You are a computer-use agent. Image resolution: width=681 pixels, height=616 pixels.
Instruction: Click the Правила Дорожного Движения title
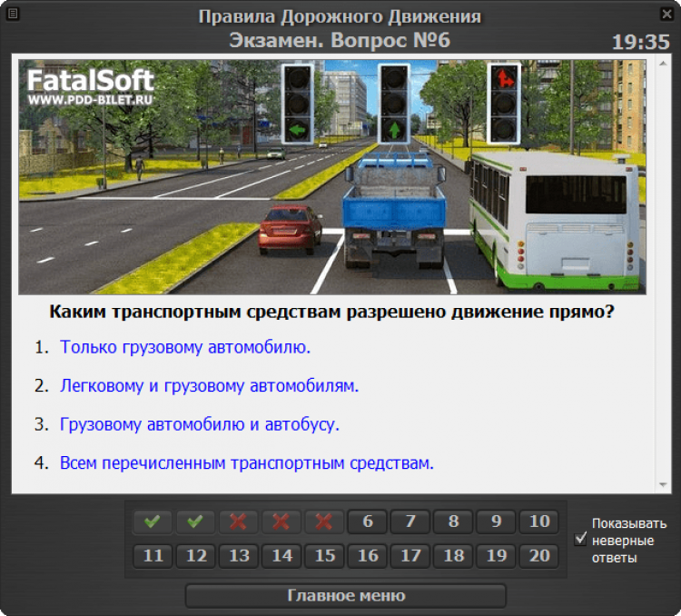pyautogui.click(x=340, y=17)
